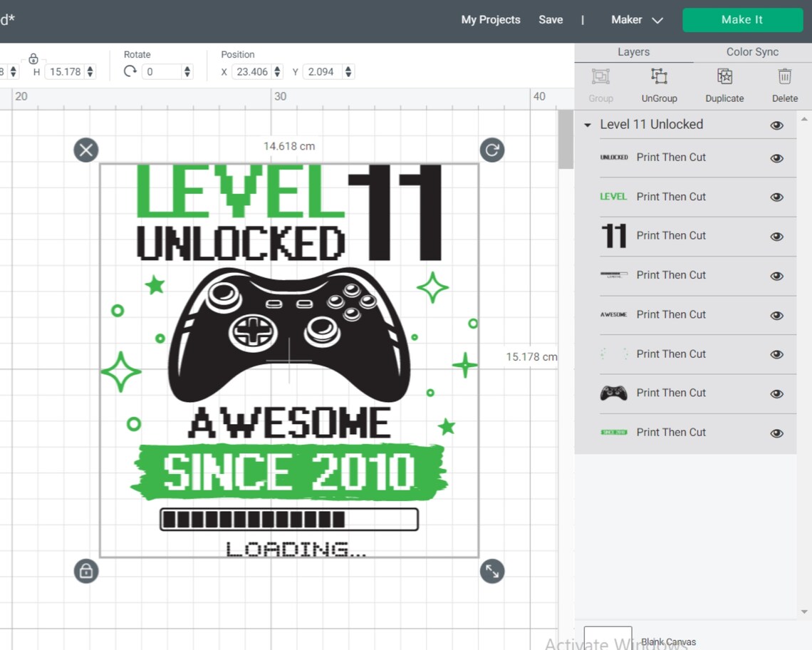
Task: Collapse the Level 11 Unlocked group
Action: point(587,125)
